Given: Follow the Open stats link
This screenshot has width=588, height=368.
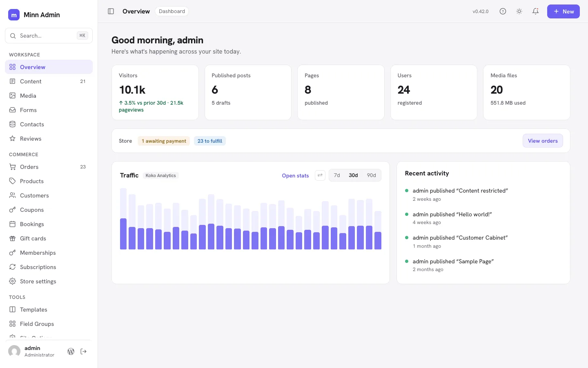Looking at the screenshot, I should (295, 176).
